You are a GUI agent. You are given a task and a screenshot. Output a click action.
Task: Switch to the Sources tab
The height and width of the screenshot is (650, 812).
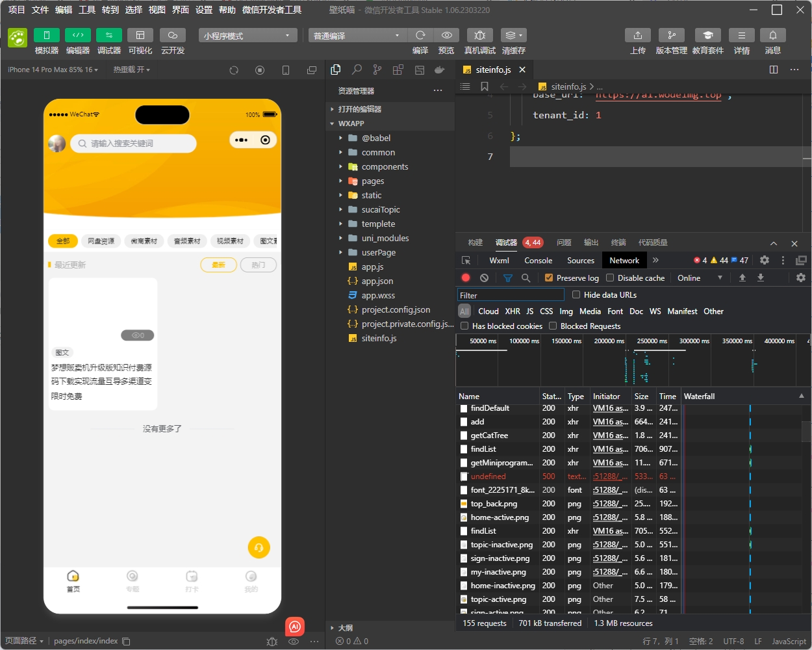pyautogui.click(x=581, y=260)
